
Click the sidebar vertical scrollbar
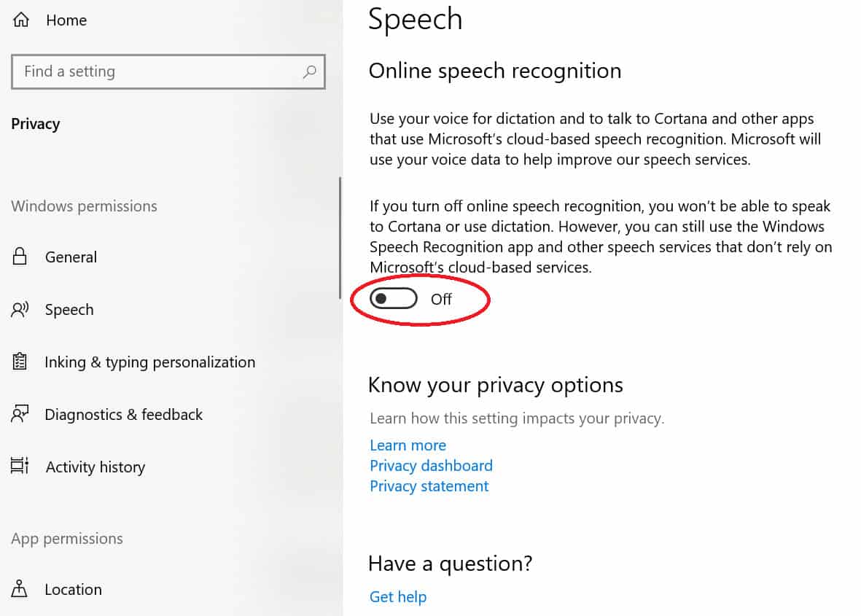(x=340, y=239)
